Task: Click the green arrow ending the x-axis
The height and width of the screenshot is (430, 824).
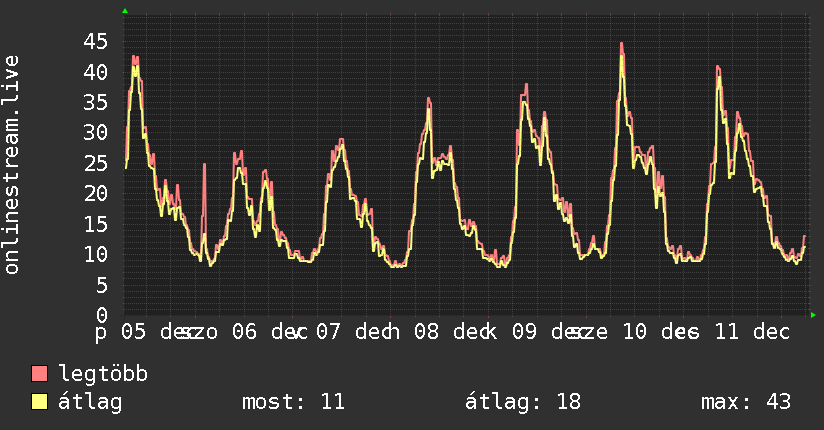Action: pyautogui.click(x=813, y=315)
